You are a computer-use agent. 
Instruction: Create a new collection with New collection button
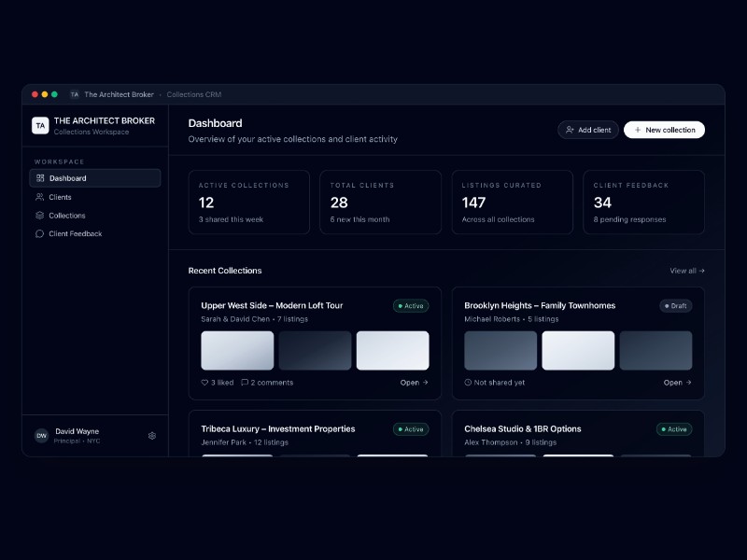pos(664,130)
